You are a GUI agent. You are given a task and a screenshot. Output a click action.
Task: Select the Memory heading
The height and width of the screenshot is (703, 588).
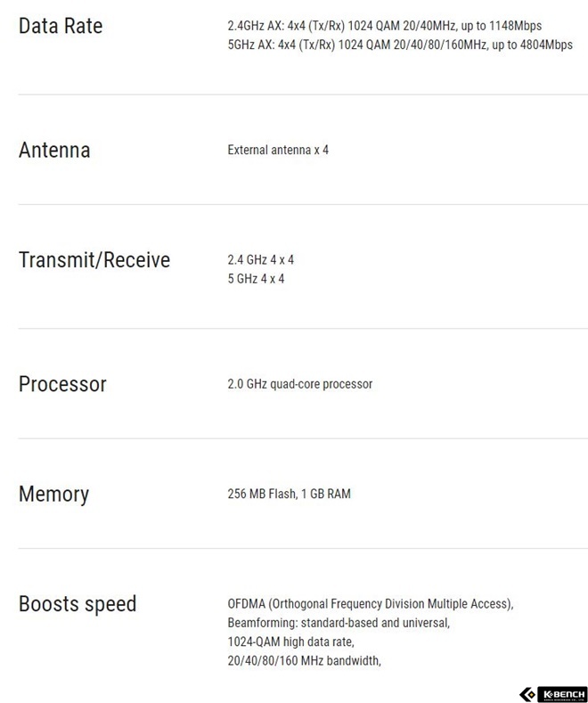pyautogui.click(x=53, y=495)
